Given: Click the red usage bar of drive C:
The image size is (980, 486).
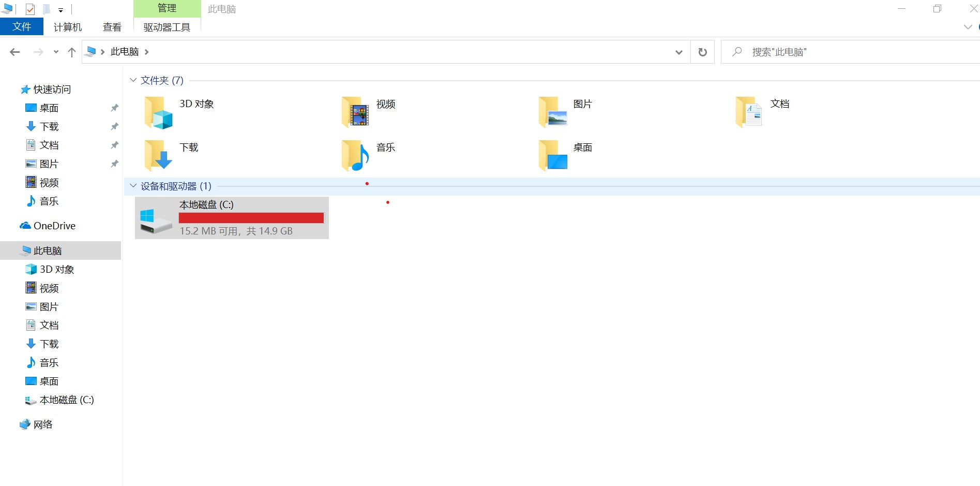Looking at the screenshot, I should click(251, 218).
